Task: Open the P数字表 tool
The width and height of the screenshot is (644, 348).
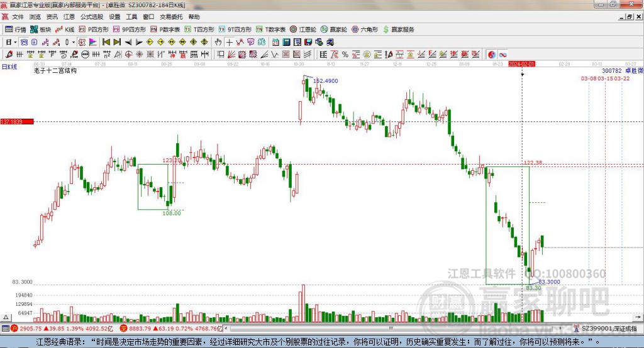Action: (x=165, y=29)
